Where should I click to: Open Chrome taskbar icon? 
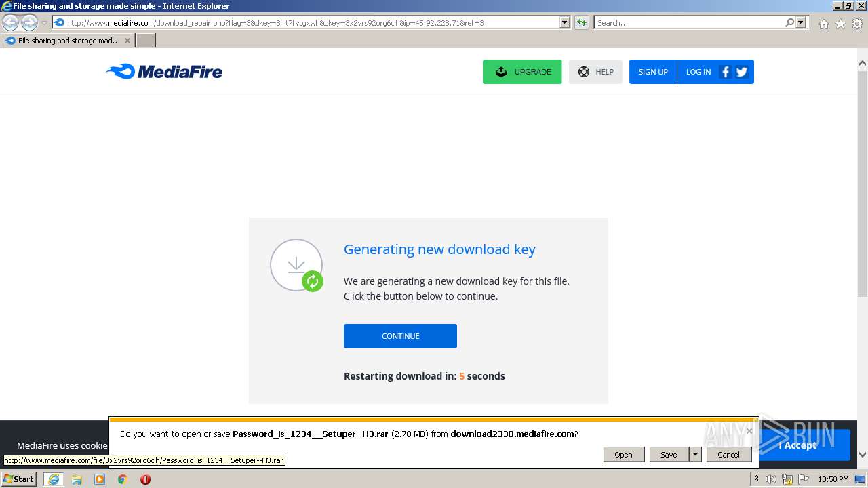pyautogui.click(x=123, y=479)
